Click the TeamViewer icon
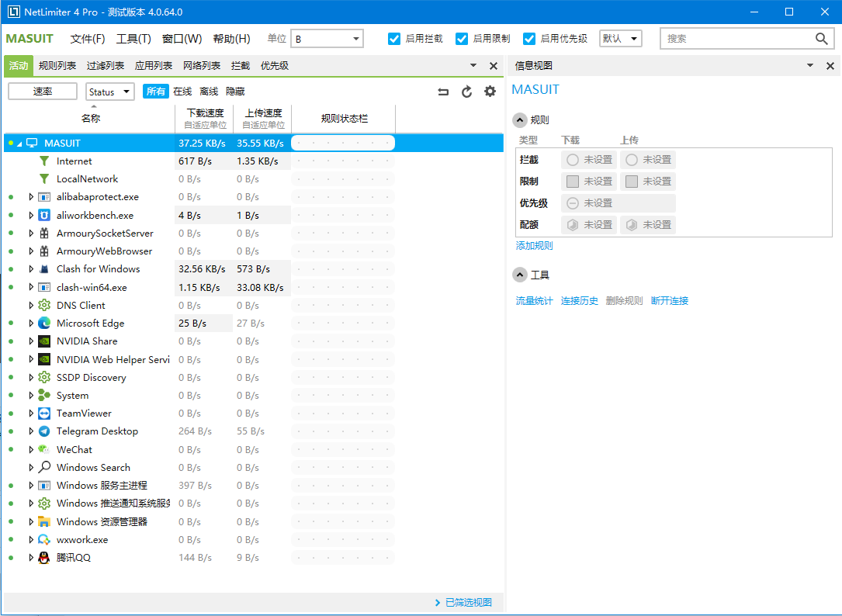This screenshot has width=842, height=616. click(x=44, y=414)
